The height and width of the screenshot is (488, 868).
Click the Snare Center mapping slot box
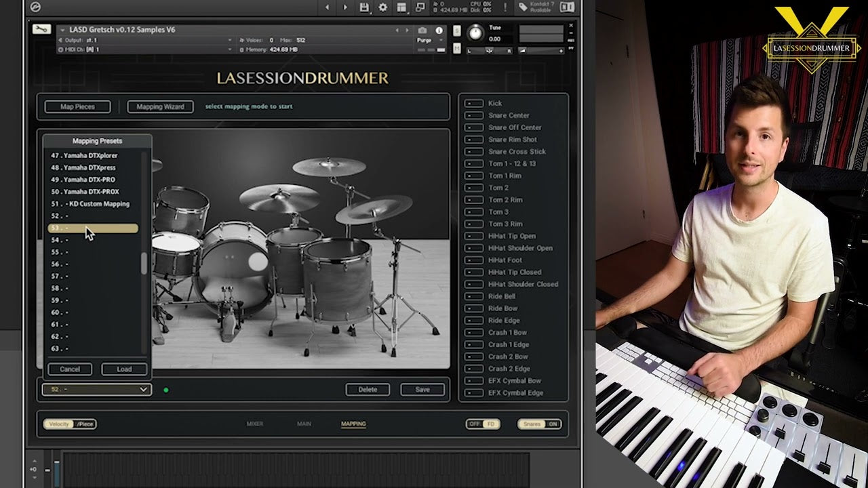click(473, 115)
